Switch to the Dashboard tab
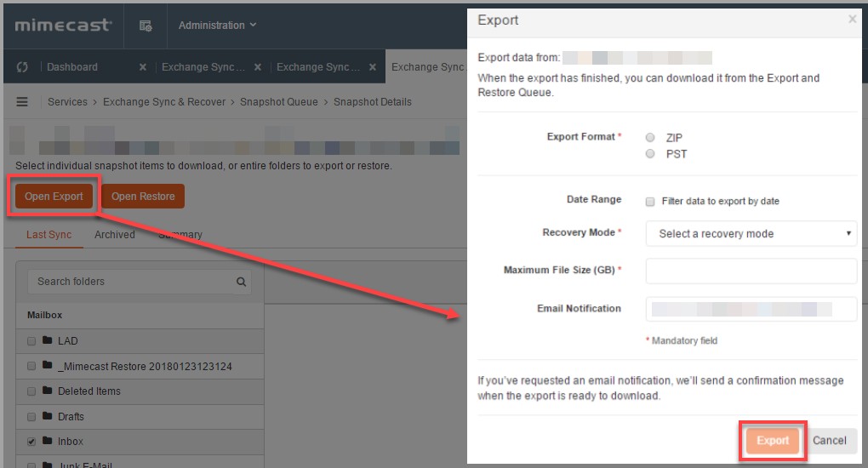 click(x=72, y=67)
